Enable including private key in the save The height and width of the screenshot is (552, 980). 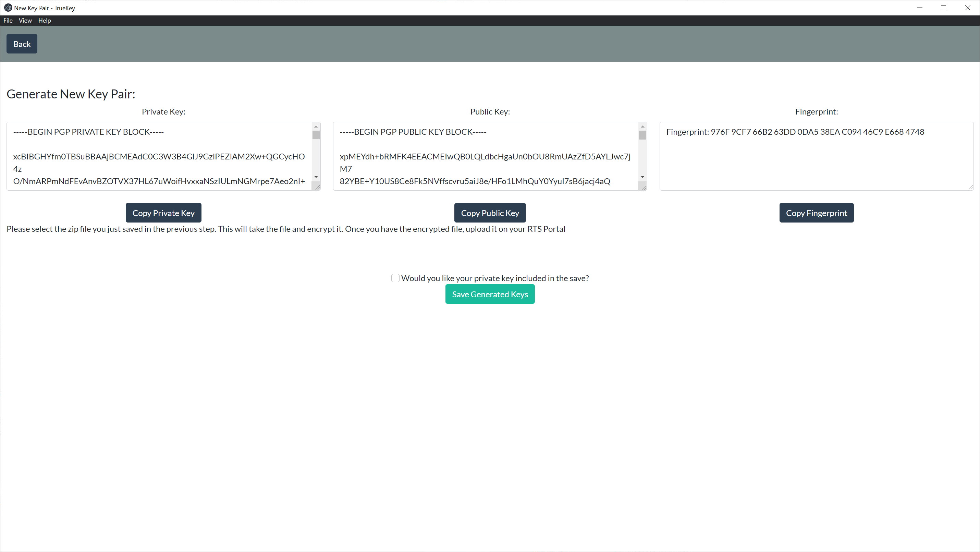pos(395,278)
